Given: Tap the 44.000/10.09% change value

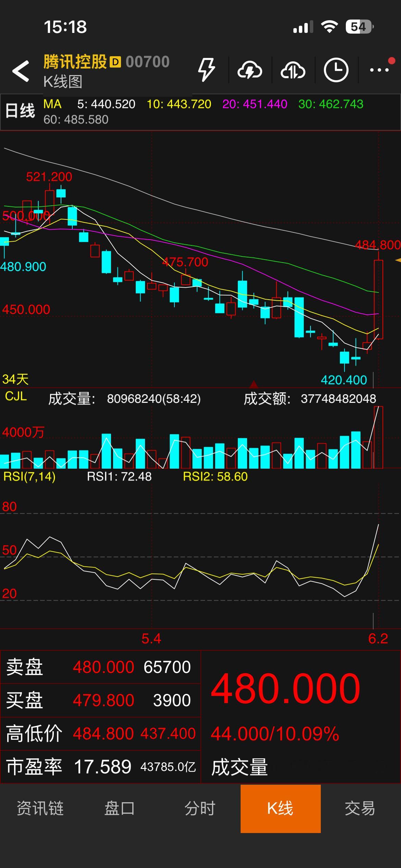Looking at the screenshot, I should [275, 734].
